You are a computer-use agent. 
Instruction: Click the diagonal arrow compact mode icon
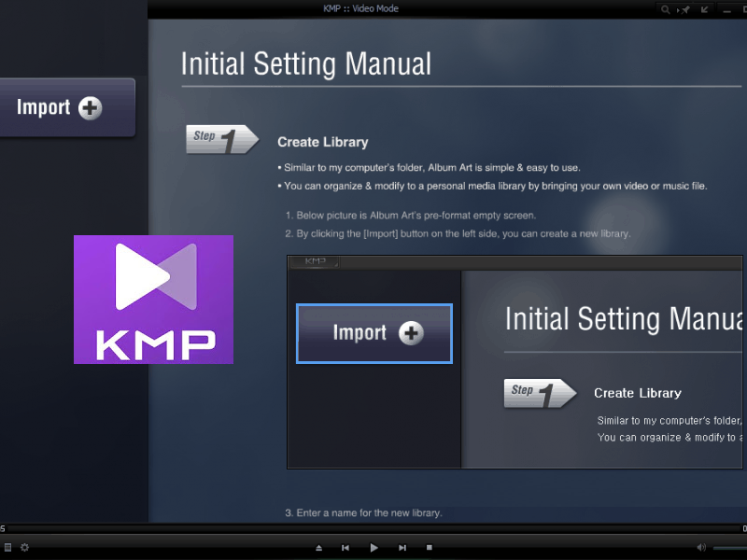(705, 9)
